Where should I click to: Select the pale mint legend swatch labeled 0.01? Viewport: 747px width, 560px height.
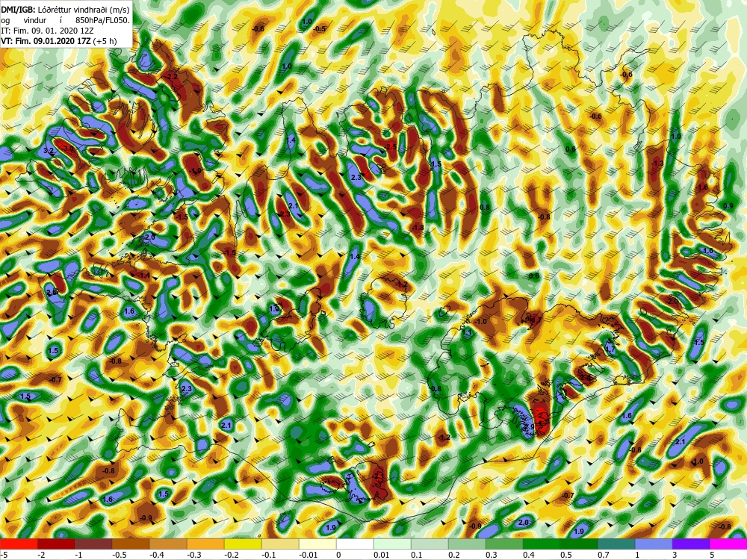[392, 544]
